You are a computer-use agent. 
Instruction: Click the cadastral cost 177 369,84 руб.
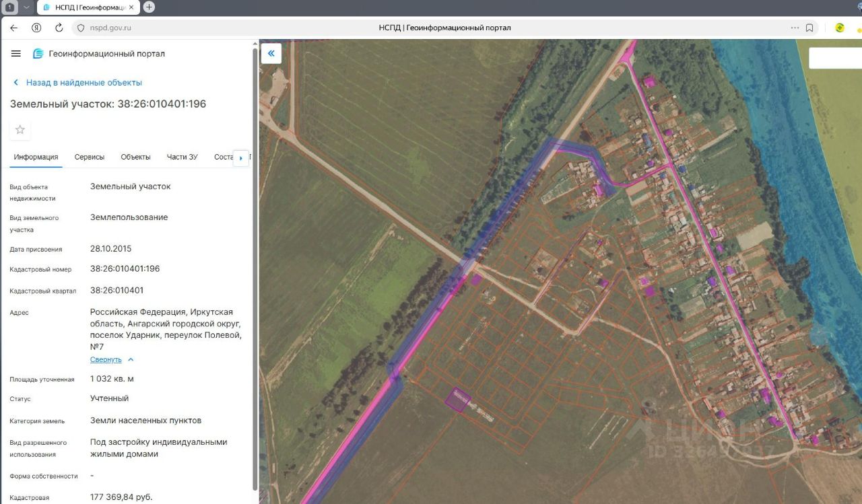[121, 497]
